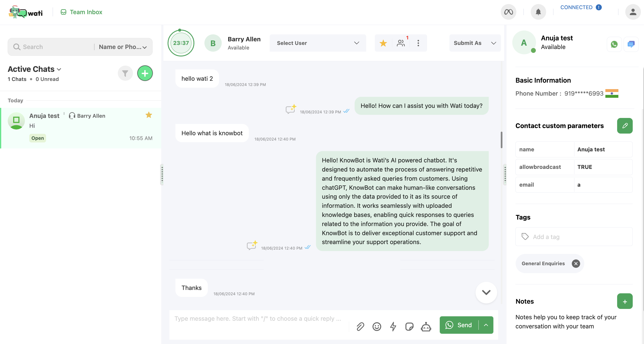This screenshot has width=644, height=344.
Task: Open the three-dot more options menu
Action: pos(418,43)
